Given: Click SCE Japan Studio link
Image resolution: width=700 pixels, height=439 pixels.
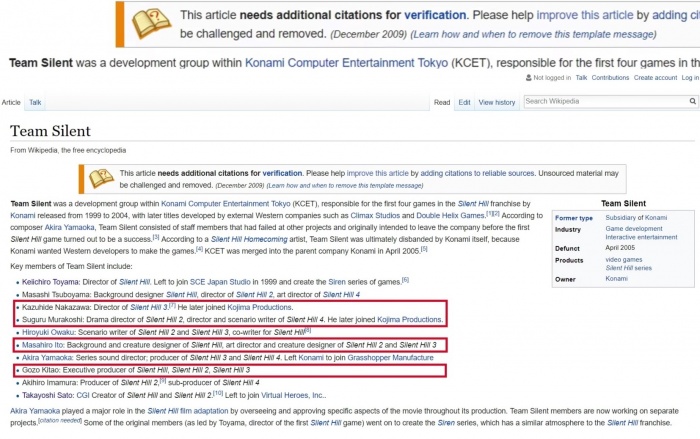Looking at the screenshot, I should click(x=220, y=282).
